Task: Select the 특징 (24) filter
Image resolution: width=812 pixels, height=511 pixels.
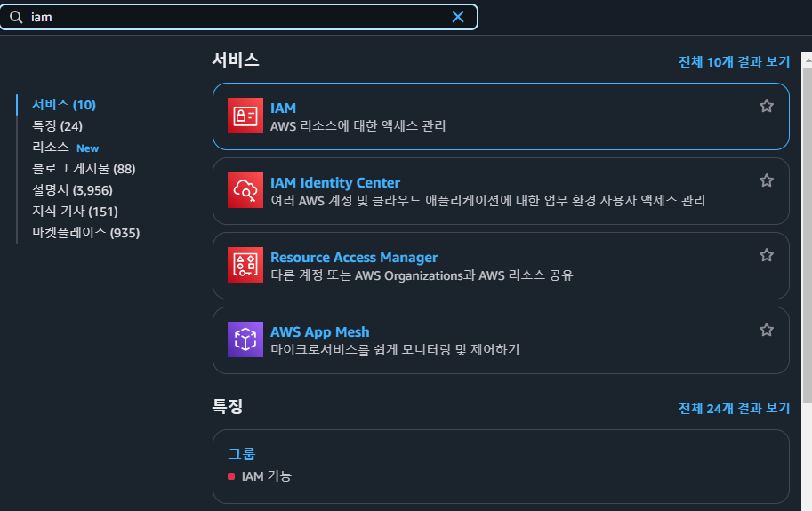Action: (58, 125)
